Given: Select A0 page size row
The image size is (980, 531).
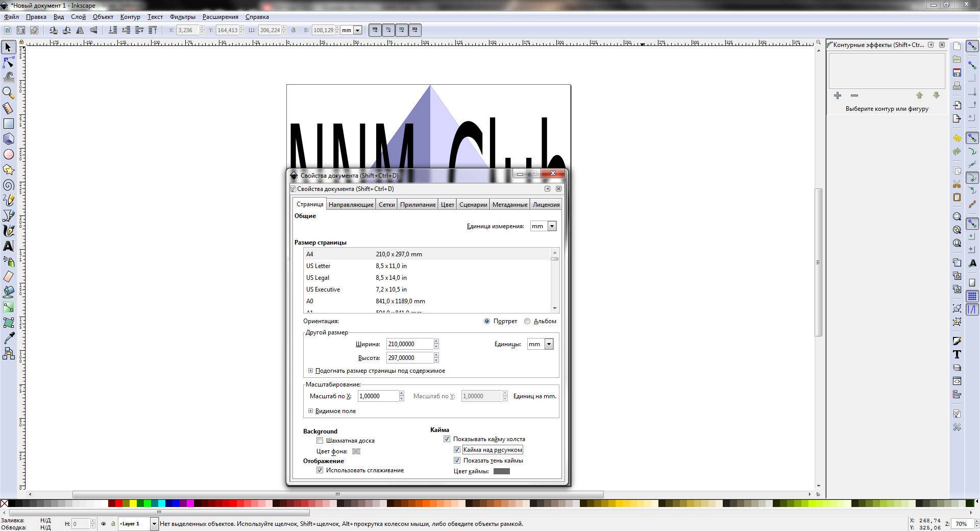Looking at the screenshot, I should [427, 301].
